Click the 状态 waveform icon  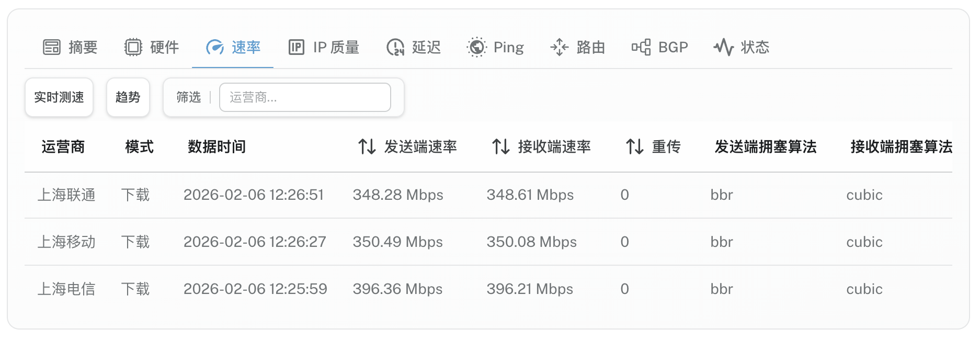coord(724,47)
